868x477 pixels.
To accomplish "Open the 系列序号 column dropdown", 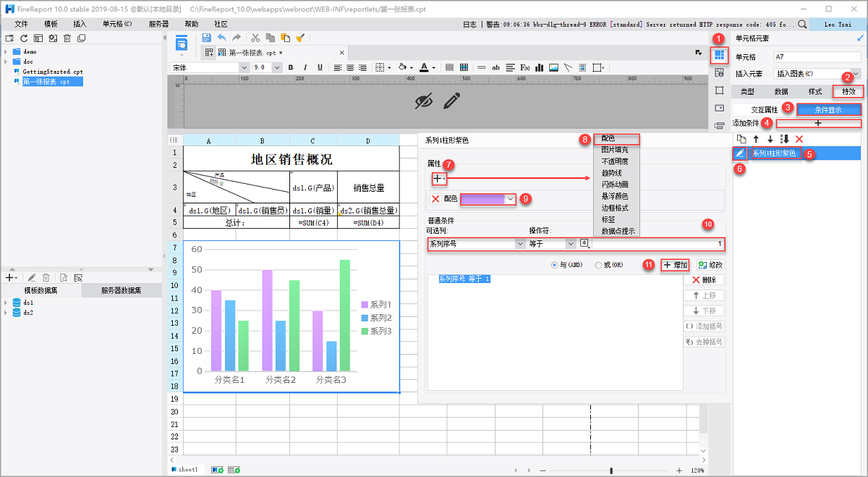I will [x=522, y=244].
